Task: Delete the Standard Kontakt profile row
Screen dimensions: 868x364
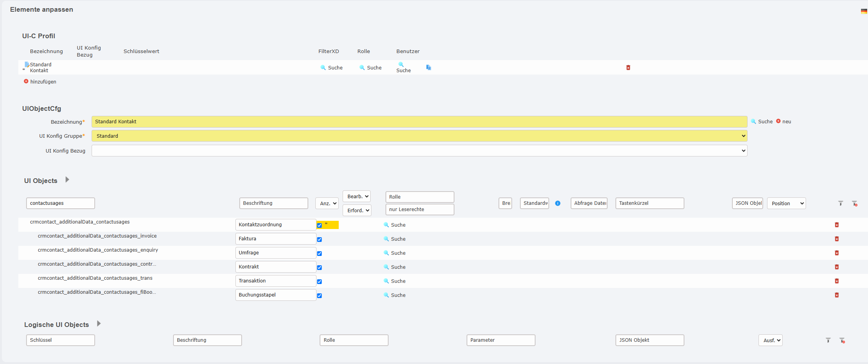Action: pos(628,67)
